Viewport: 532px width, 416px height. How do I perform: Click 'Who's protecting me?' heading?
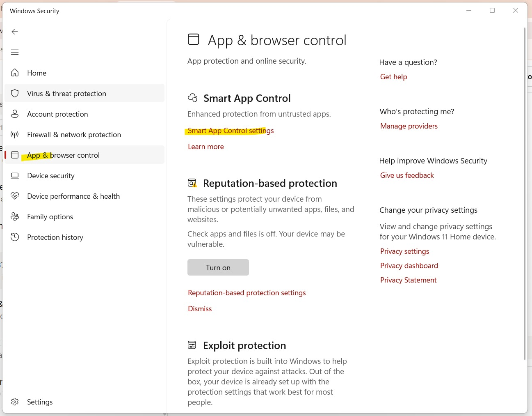pos(417,111)
